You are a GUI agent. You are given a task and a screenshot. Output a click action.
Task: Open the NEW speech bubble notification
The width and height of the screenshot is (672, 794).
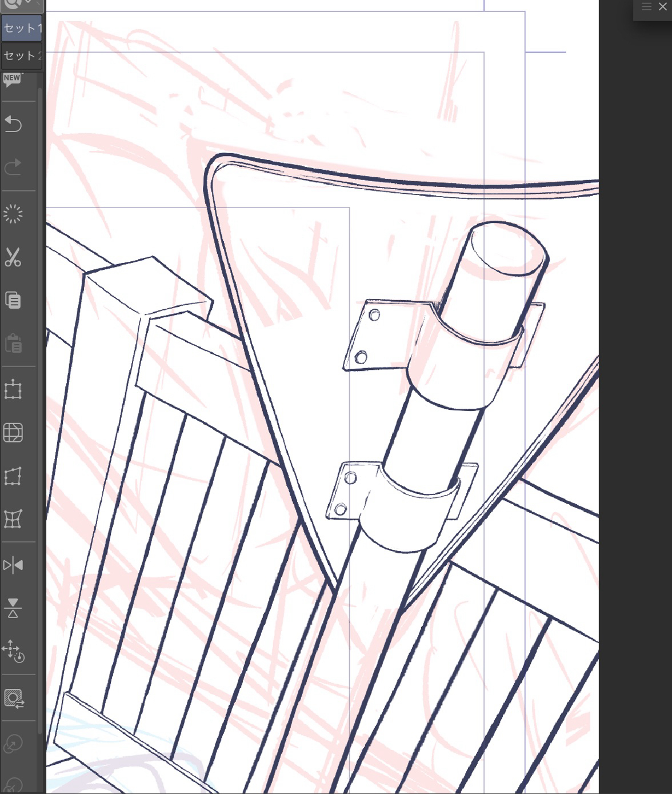[x=12, y=80]
